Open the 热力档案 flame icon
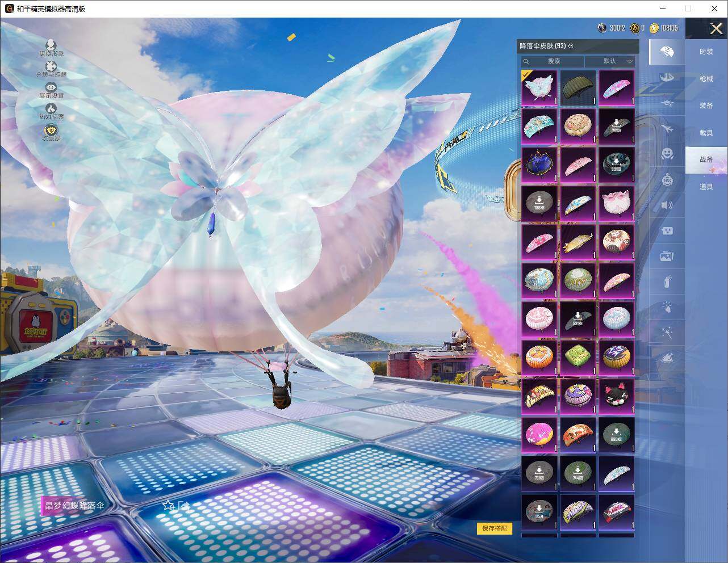The height and width of the screenshot is (563, 728). click(x=51, y=108)
